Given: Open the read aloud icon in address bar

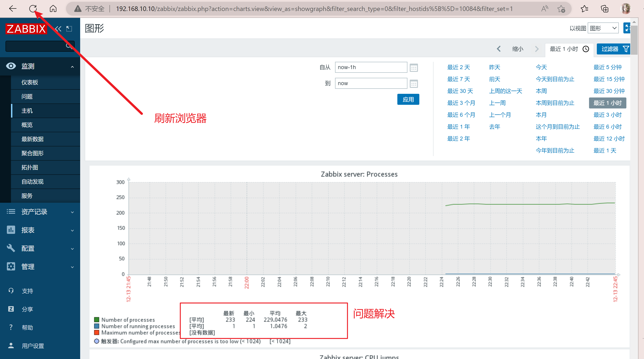Looking at the screenshot, I should (544, 9).
